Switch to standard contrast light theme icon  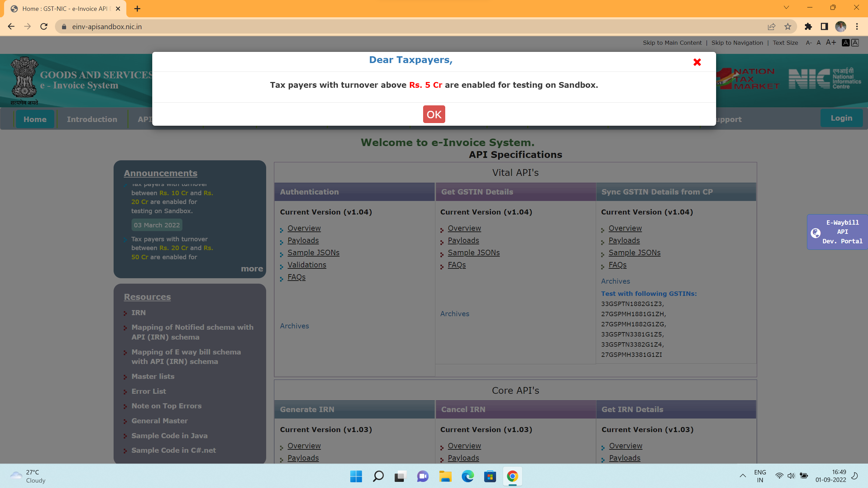click(855, 43)
